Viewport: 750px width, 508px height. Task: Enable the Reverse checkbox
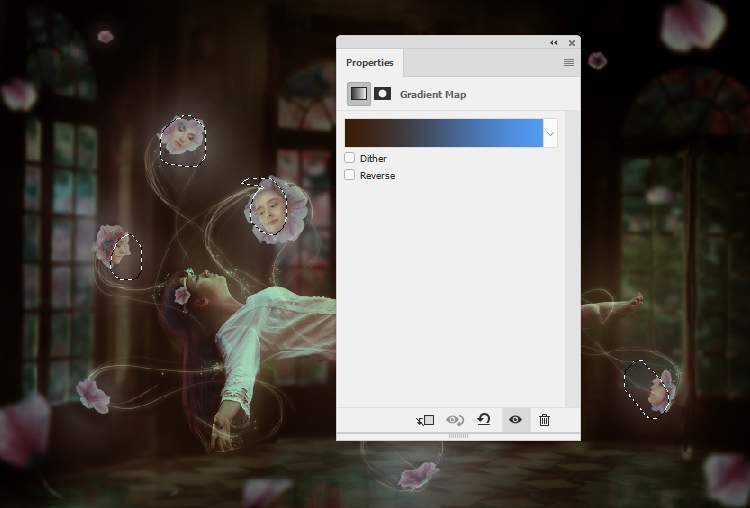point(350,175)
